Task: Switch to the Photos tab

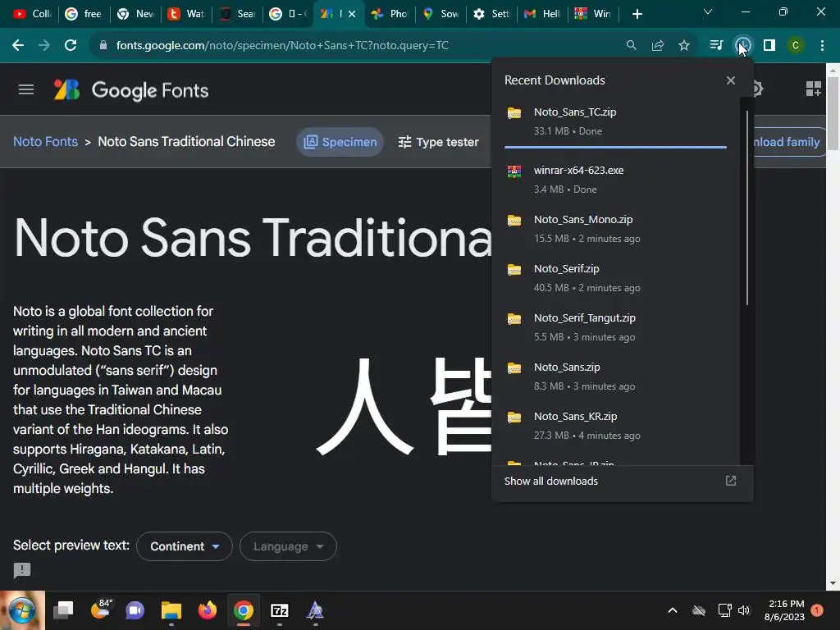Action: (x=390, y=14)
